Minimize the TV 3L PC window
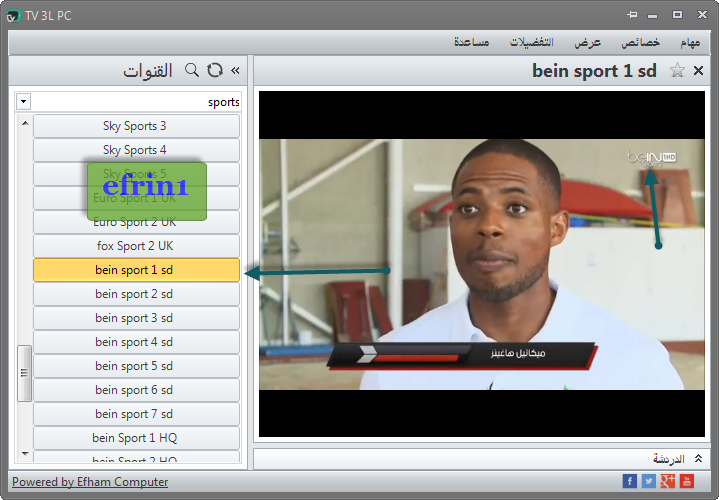Screen dimensions: 719x500 pos(652,16)
